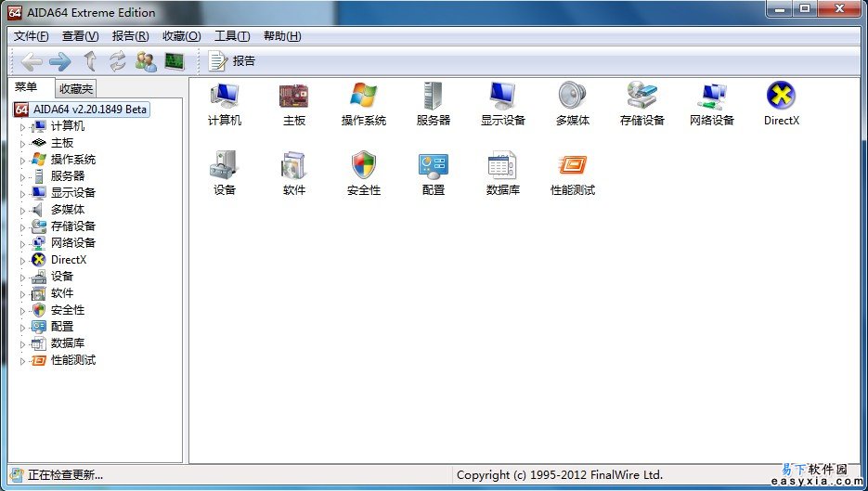Click the update-check icon in status bar
The image size is (868, 491).
17,474
